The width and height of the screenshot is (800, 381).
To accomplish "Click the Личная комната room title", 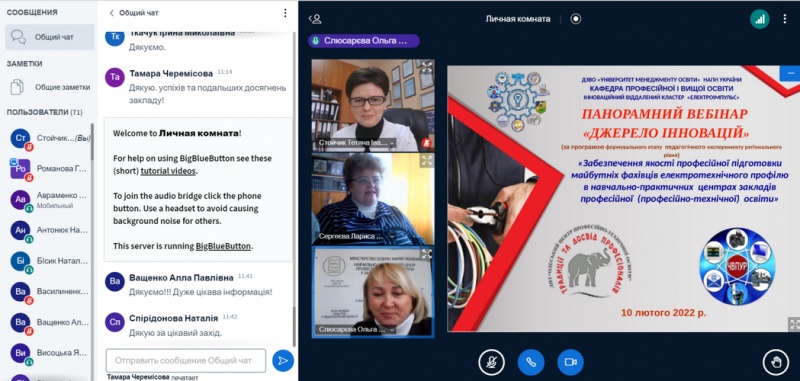I will coord(518,19).
